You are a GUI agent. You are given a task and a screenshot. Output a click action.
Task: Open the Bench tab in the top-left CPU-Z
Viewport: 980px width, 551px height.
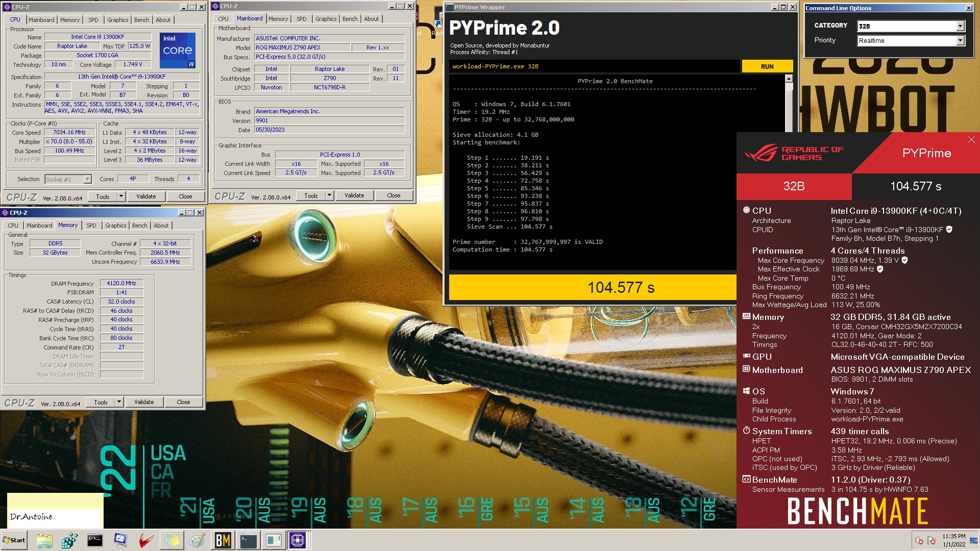[142, 20]
